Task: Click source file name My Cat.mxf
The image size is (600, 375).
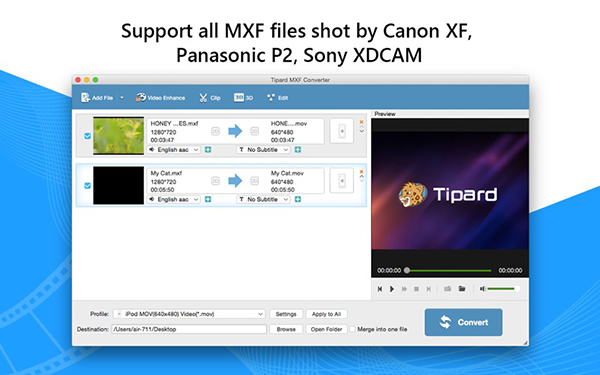Action: click(x=166, y=173)
